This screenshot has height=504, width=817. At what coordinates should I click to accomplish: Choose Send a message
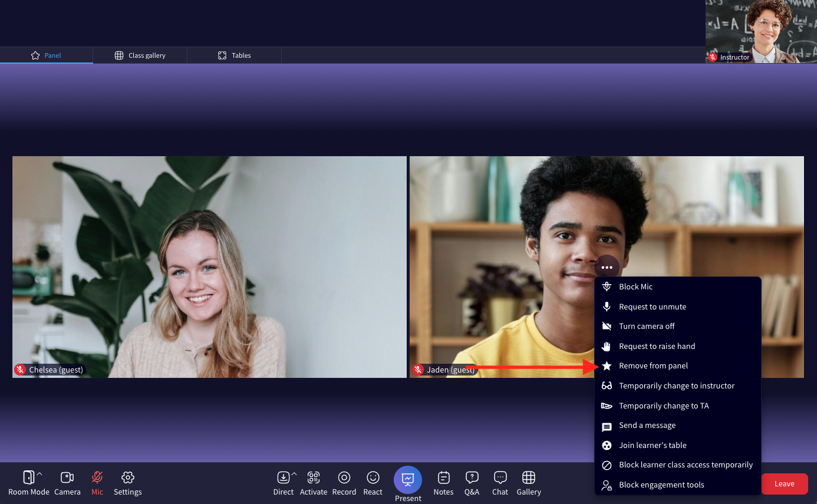[678, 426]
